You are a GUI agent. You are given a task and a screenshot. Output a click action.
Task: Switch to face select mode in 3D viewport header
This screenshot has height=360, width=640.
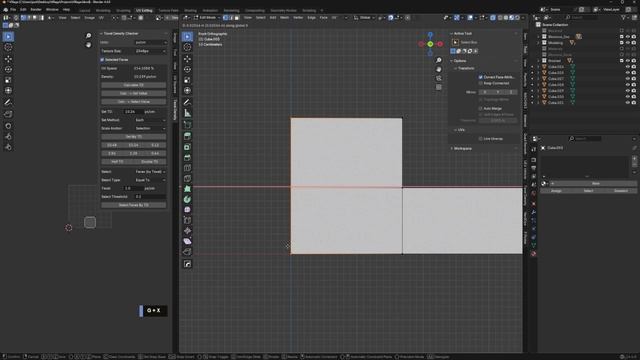[237, 18]
